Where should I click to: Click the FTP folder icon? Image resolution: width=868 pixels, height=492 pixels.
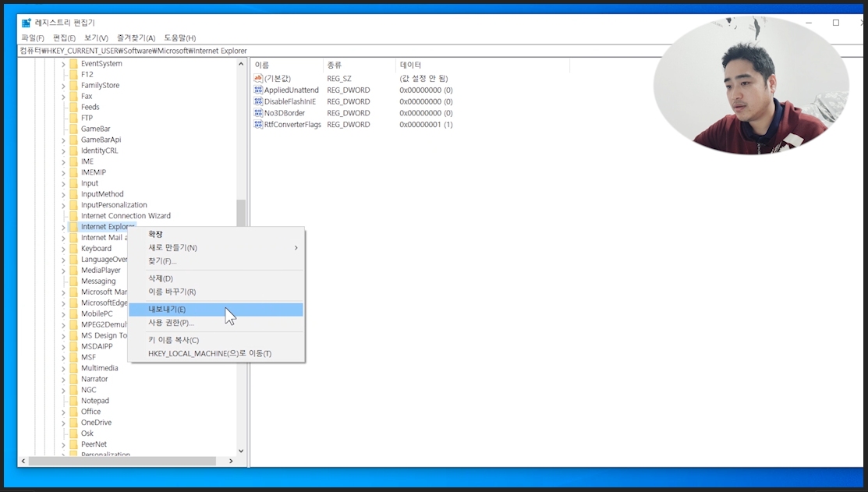click(x=73, y=118)
